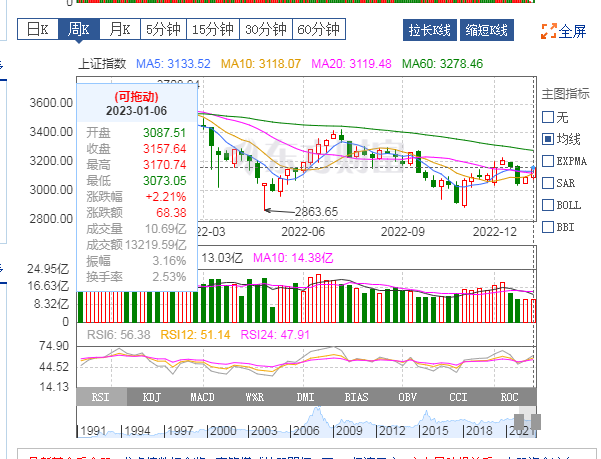Image resolution: width=601 pixels, height=459 pixels.
Task: Click the MA10: 3118.07 legend label
Action: click(x=261, y=64)
